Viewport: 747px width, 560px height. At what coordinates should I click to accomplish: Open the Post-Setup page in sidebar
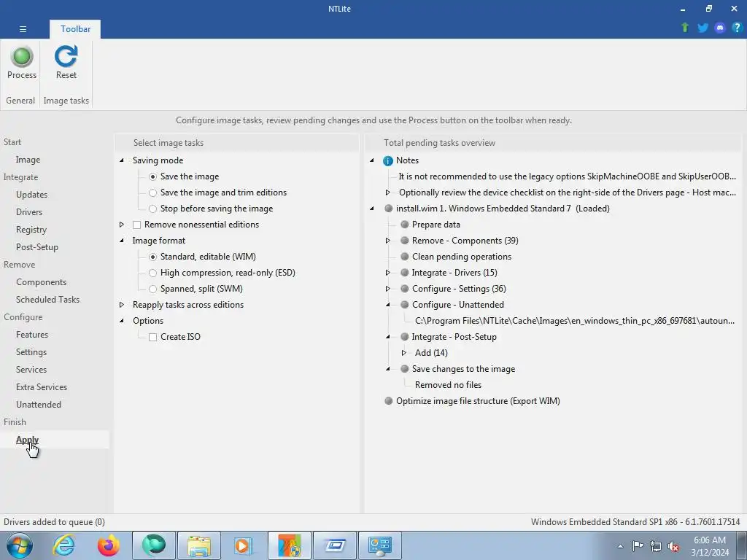[x=36, y=247]
